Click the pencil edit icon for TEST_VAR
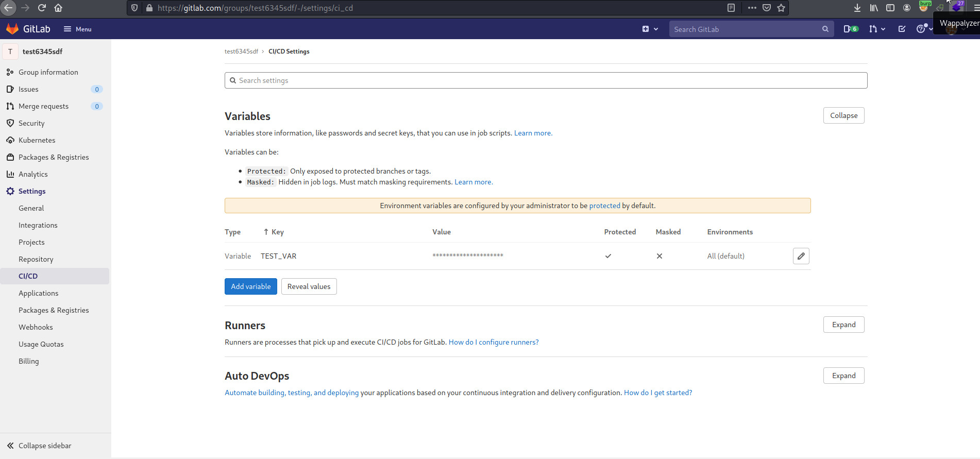The width and height of the screenshot is (980, 459). pyautogui.click(x=801, y=256)
